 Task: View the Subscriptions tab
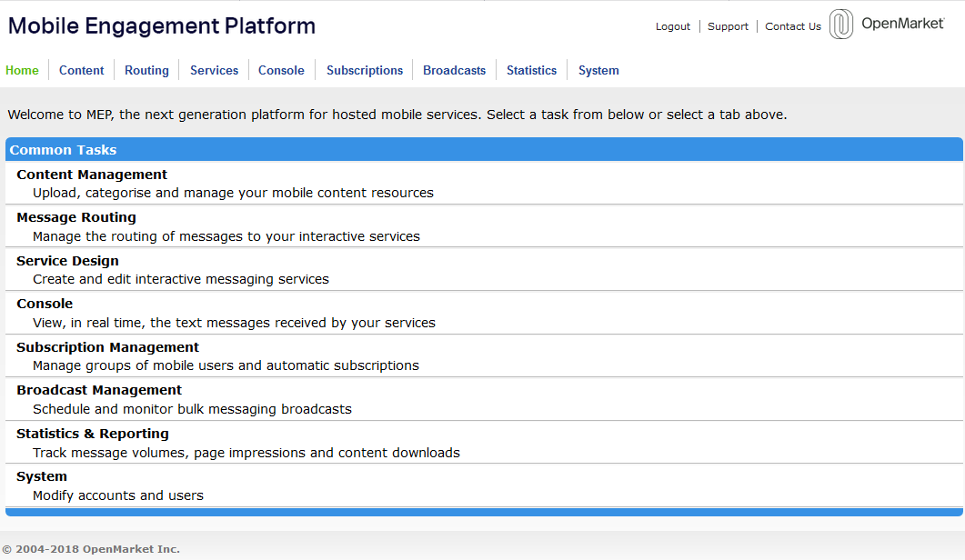365,70
